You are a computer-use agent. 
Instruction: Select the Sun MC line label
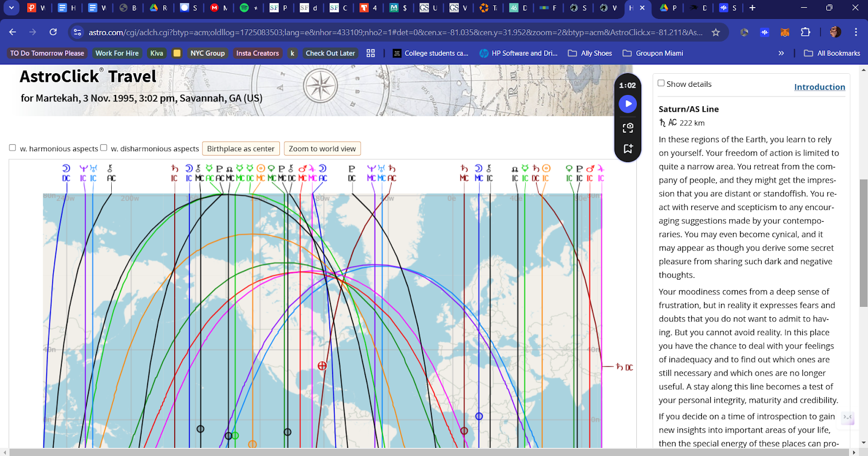260,173
